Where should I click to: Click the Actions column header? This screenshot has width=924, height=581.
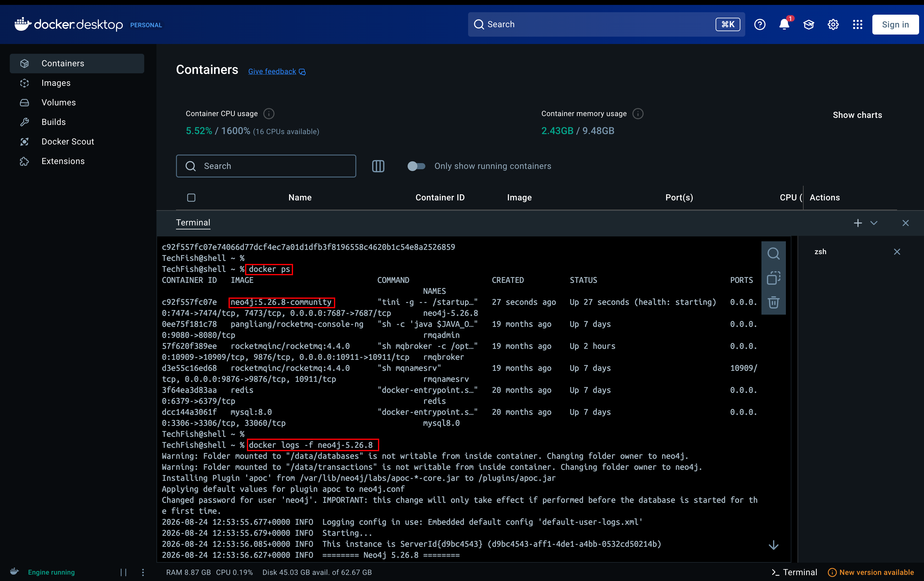click(825, 198)
